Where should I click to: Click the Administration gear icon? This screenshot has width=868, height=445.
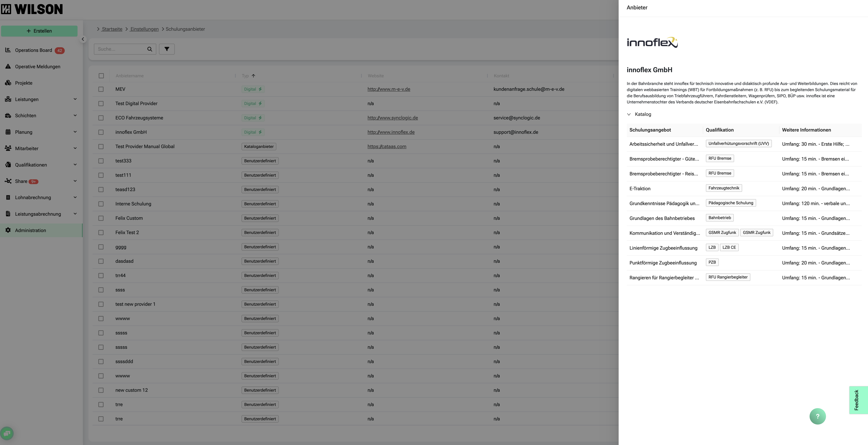[8, 230]
